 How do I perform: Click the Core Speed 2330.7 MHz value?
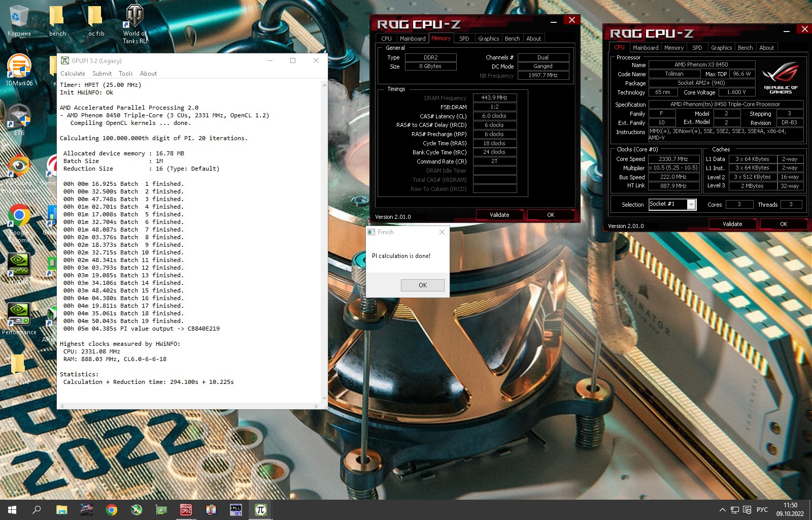pyautogui.click(x=673, y=159)
